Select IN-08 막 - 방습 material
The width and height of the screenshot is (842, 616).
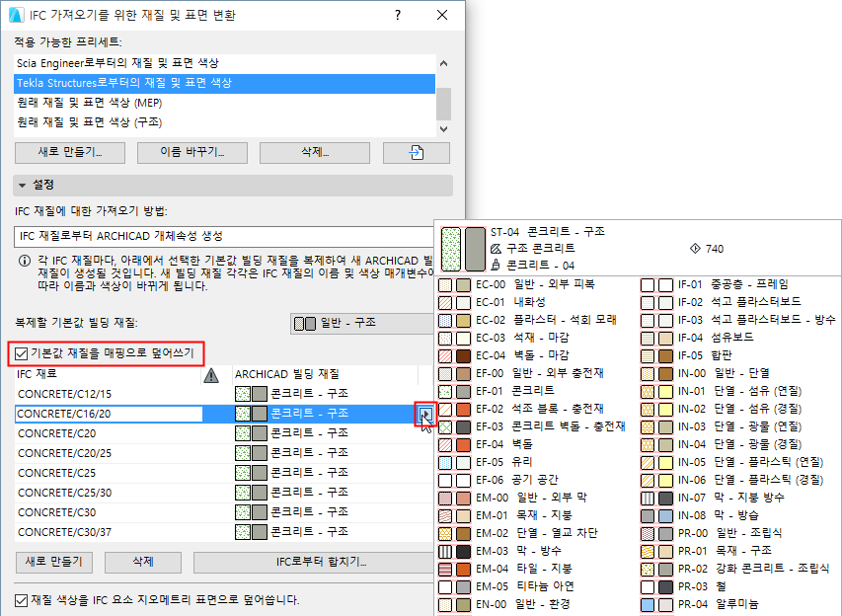[739, 515]
